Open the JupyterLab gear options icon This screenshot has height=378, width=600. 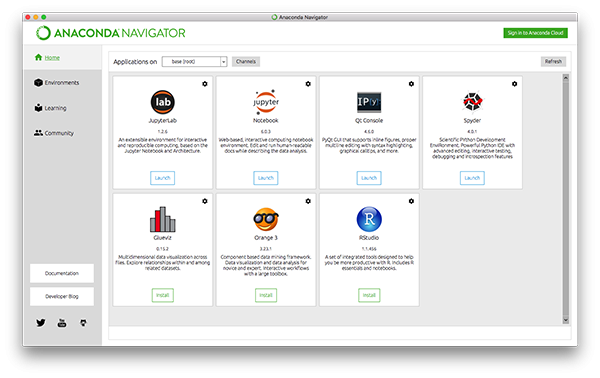pyautogui.click(x=205, y=84)
